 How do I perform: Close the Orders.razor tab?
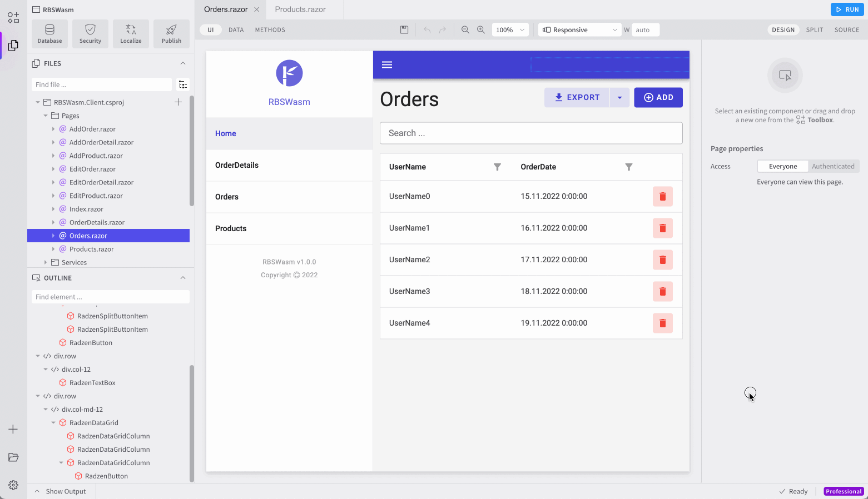click(256, 9)
